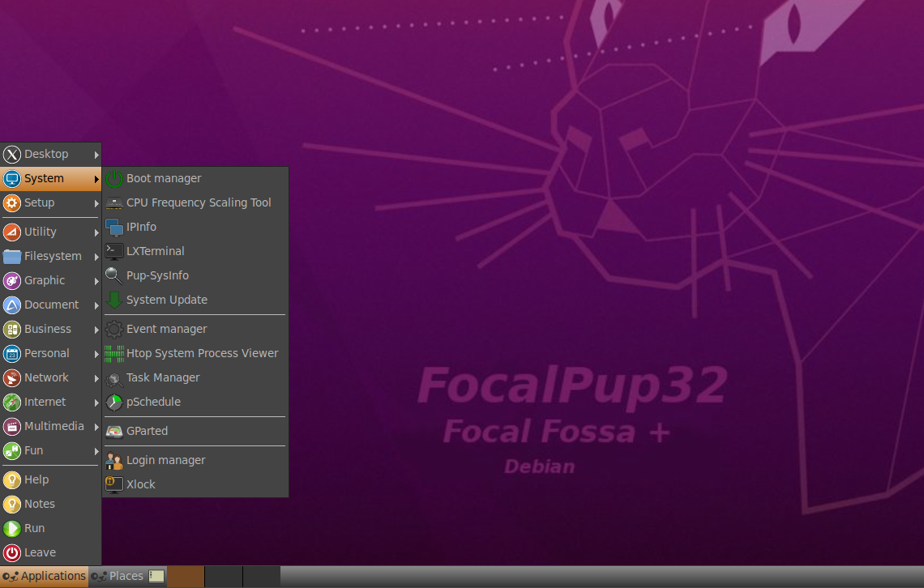Expand the Setup submenu arrow
Image resolution: width=924 pixels, height=588 pixels.
[96, 203]
